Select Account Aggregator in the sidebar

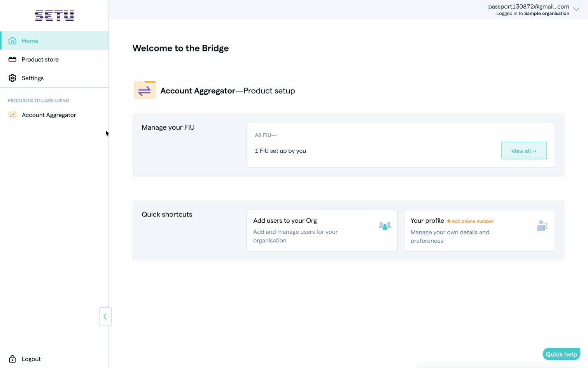[49, 115]
